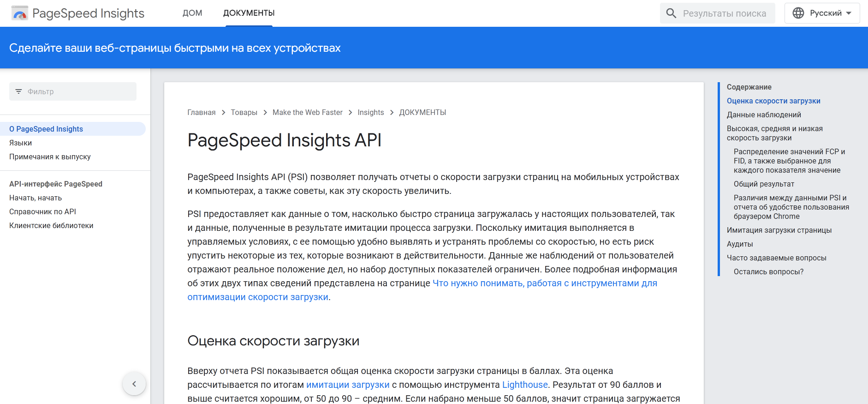Jump to Данные наблюдений in contents
The width and height of the screenshot is (868, 404).
[x=764, y=115]
